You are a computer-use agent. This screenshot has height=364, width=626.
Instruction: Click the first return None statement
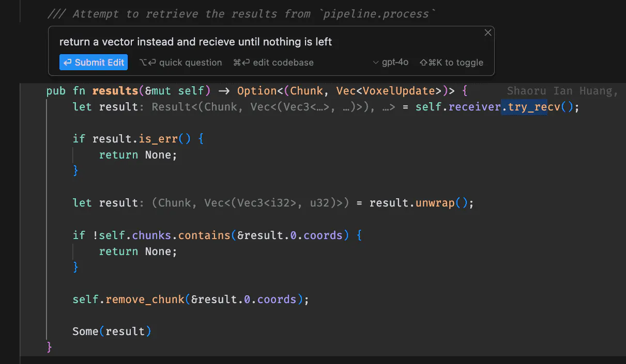(x=138, y=155)
